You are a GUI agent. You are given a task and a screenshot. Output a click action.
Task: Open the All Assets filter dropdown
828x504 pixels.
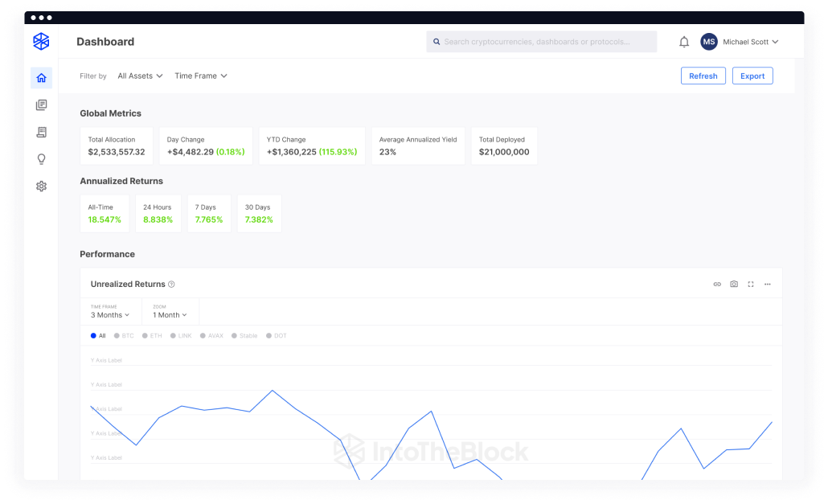[140, 76]
